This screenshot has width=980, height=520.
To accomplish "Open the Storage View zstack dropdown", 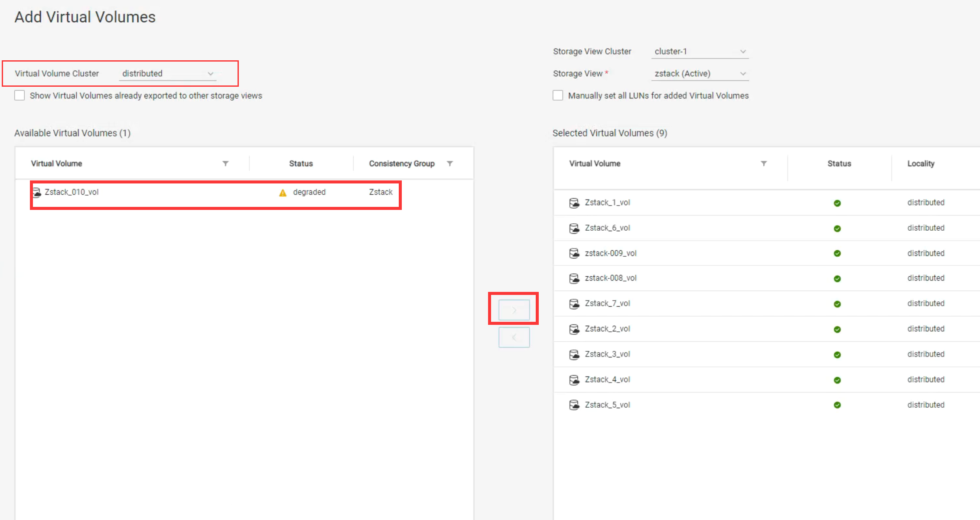I will [700, 74].
